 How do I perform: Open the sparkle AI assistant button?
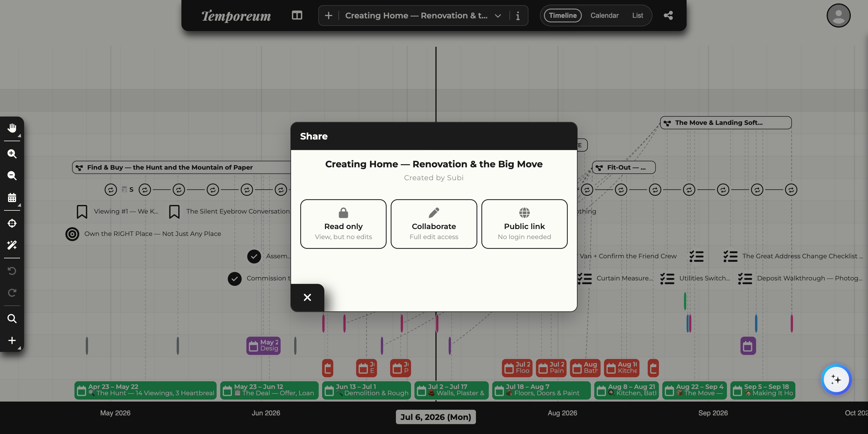[836, 379]
